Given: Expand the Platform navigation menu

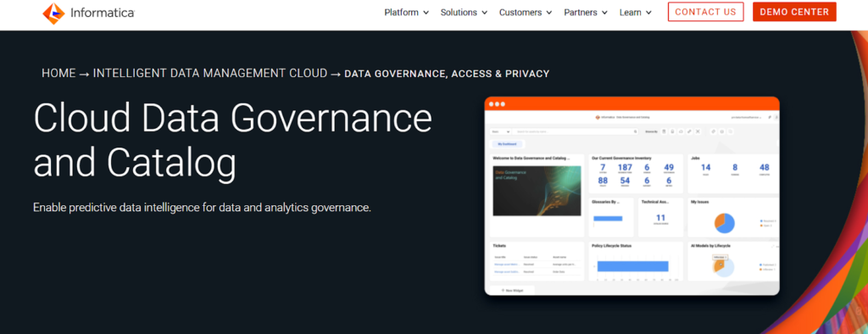Looking at the screenshot, I should [406, 12].
